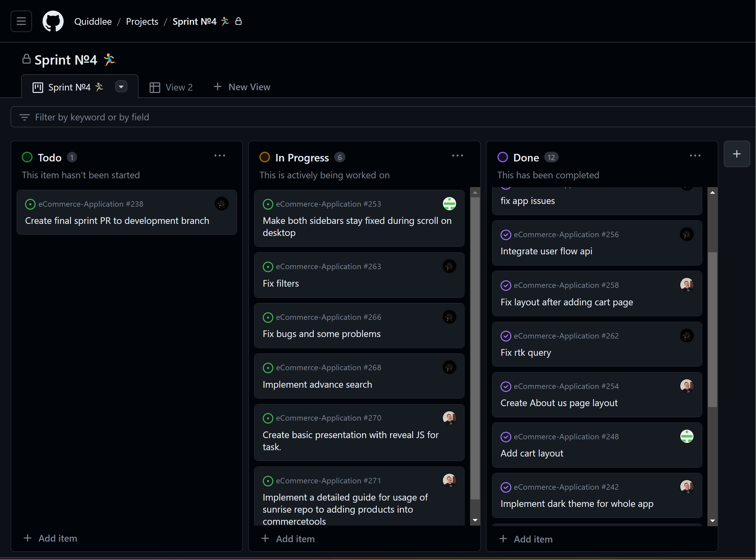The height and width of the screenshot is (560, 756).
Task: Open the Todo column three-dot menu
Action: (x=220, y=156)
